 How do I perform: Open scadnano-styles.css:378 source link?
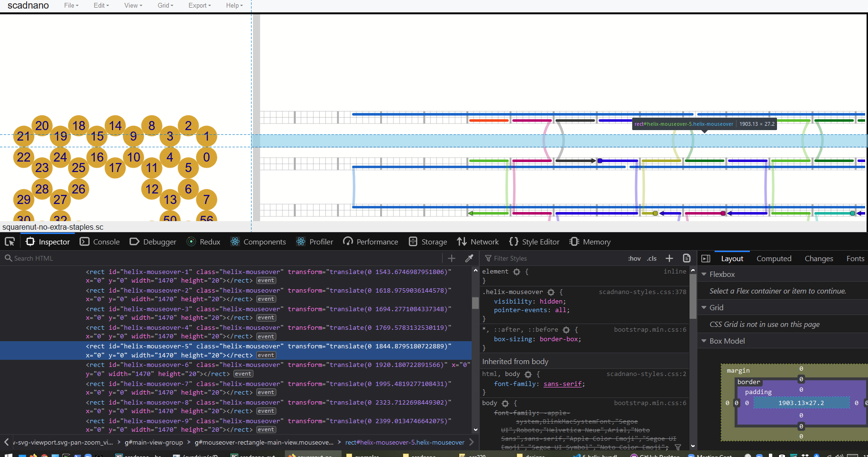[642, 292]
